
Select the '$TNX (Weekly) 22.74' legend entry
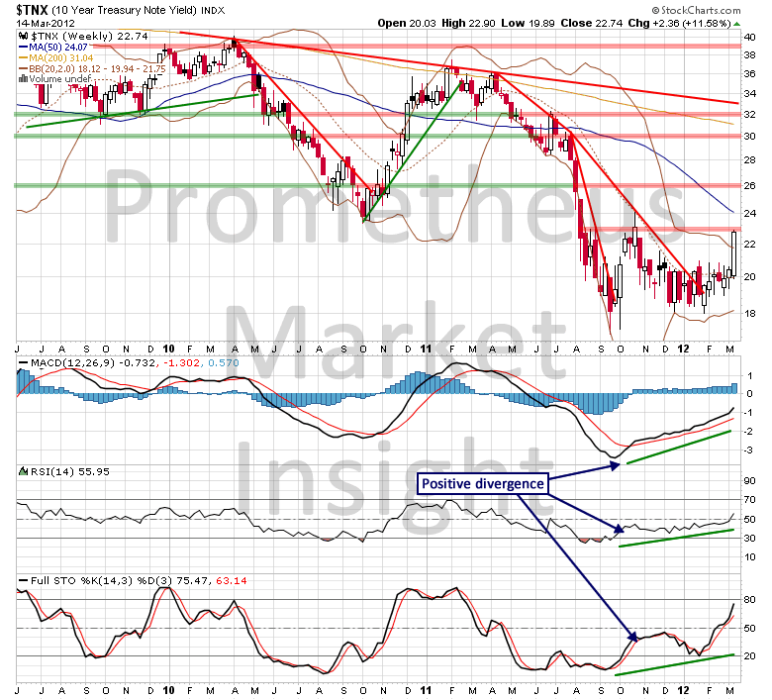[89, 36]
